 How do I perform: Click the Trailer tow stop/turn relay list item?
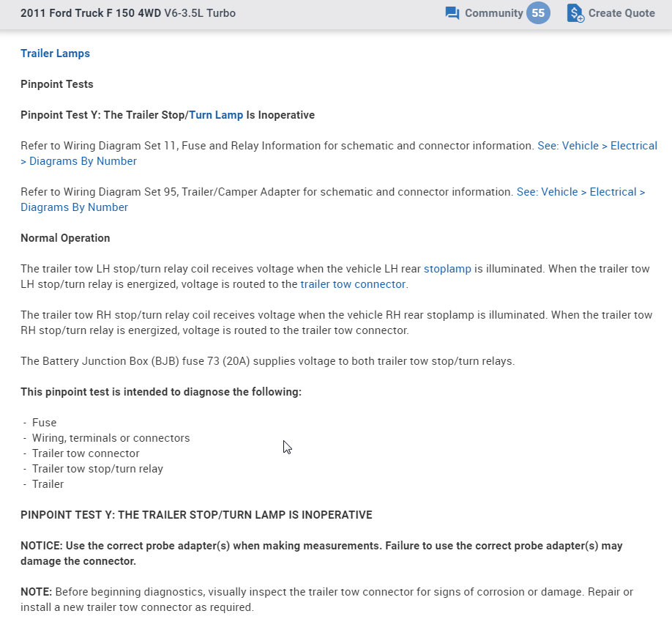97,469
